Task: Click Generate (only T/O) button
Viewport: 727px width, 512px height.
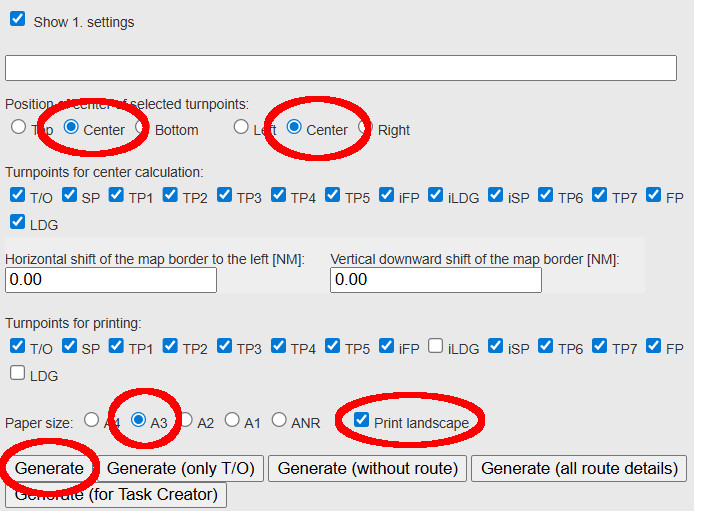Action: click(x=181, y=468)
